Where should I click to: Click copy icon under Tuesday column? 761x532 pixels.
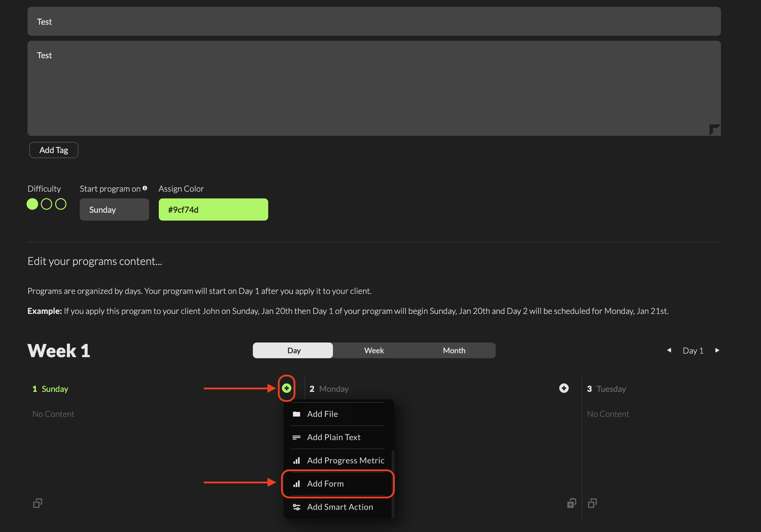592,503
